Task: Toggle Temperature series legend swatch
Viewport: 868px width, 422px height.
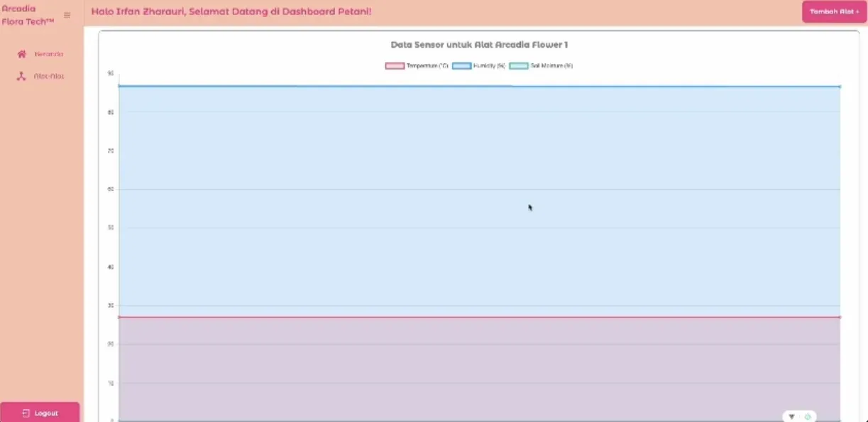Action: pos(395,65)
